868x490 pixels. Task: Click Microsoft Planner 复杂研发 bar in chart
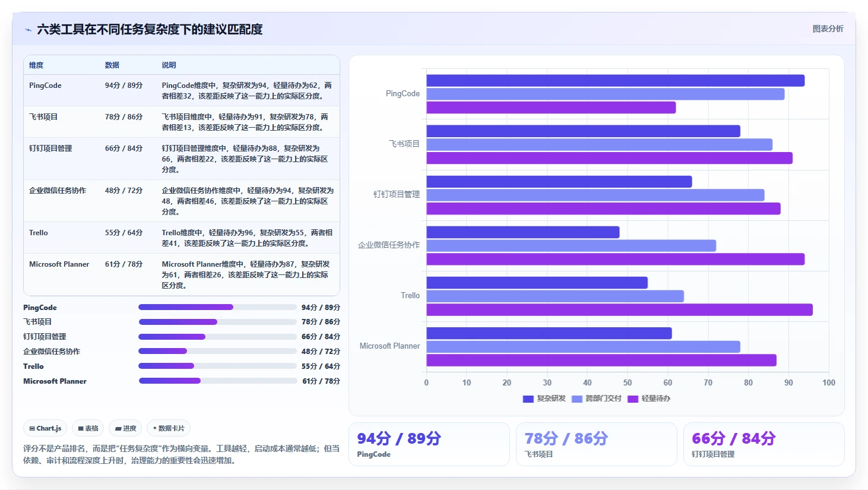(x=549, y=333)
